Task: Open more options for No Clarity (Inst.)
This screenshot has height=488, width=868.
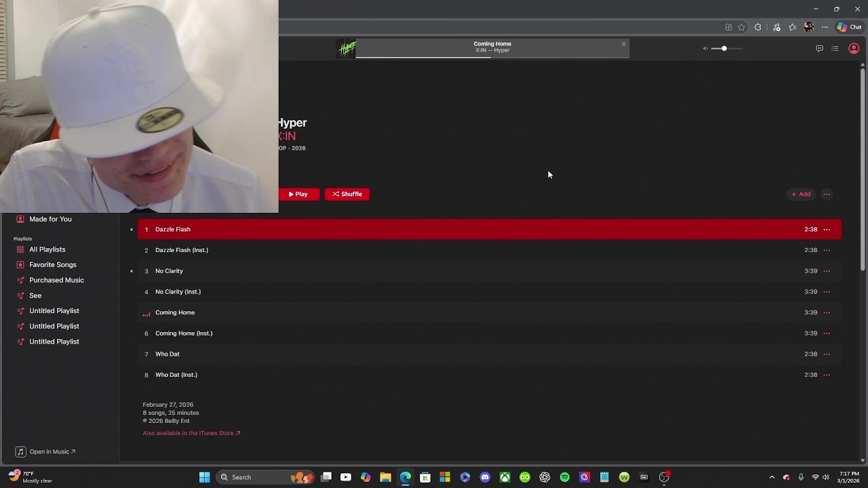Action: click(827, 291)
